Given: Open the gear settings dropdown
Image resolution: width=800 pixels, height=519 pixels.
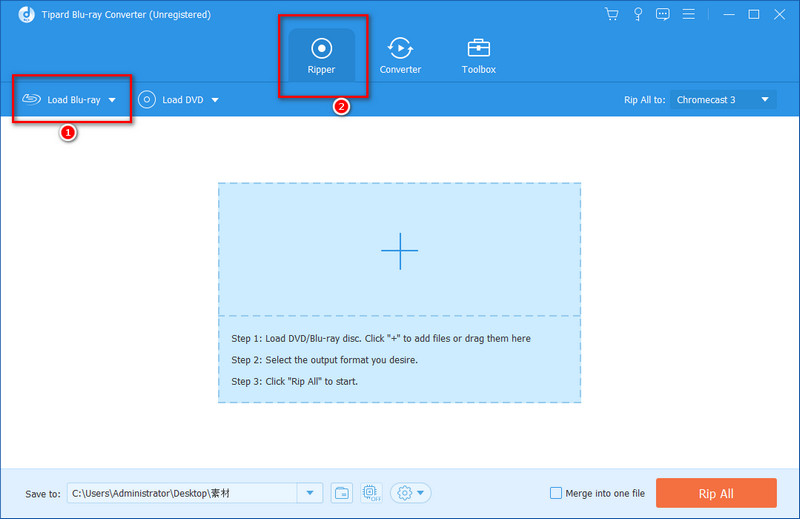Looking at the screenshot, I should (411, 493).
